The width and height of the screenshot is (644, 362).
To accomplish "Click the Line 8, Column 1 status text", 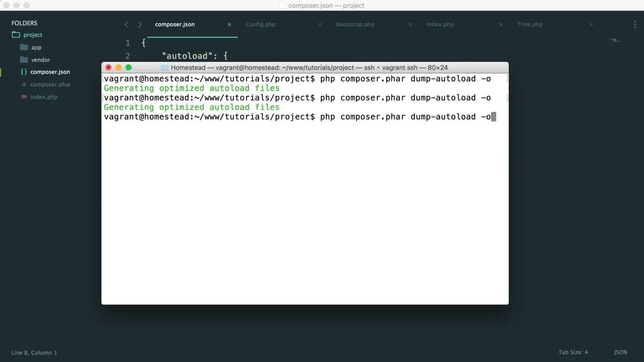I will click(34, 353).
